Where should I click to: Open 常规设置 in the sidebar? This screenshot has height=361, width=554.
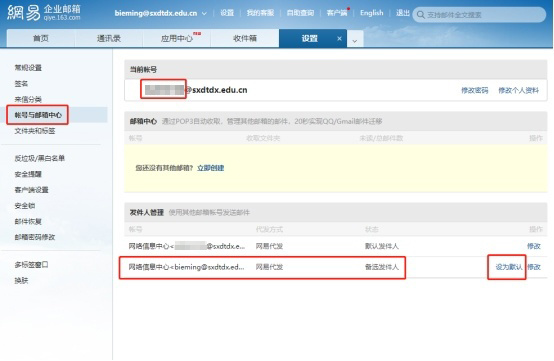(x=28, y=67)
